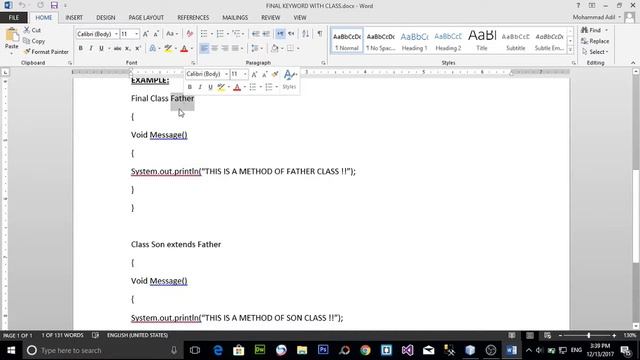This screenshot has width=640, height=360.
Task: Increase the paragraph indent
Action: pos(266,34)
